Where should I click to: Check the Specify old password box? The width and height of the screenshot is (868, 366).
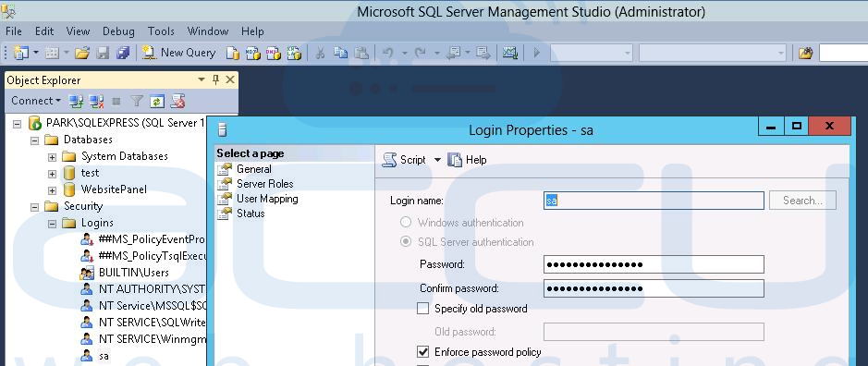tap(423, 309)
